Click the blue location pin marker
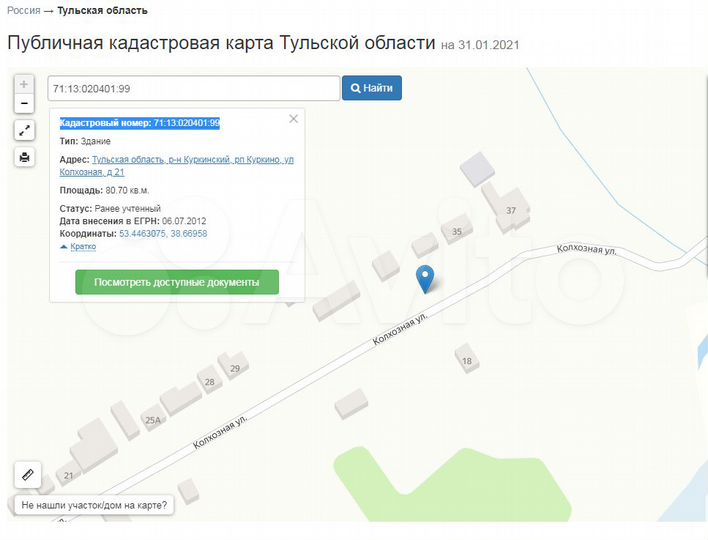 click(425, 279)
